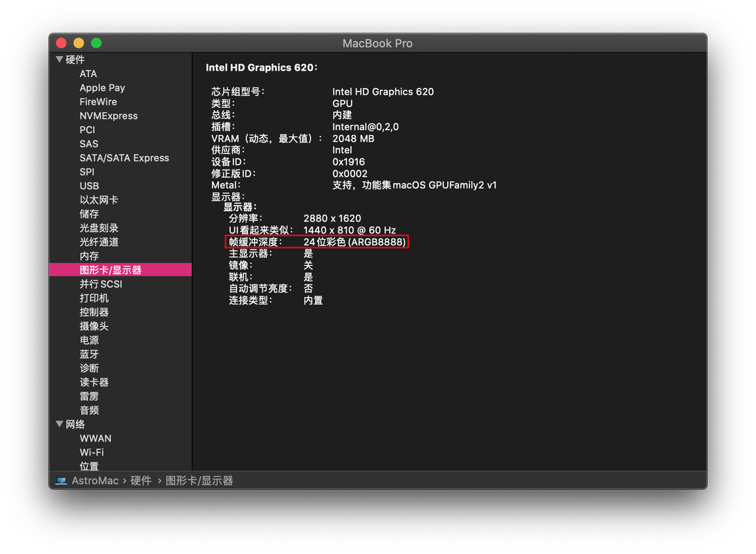Select FireWire in the hardware list

pos(98,102)
